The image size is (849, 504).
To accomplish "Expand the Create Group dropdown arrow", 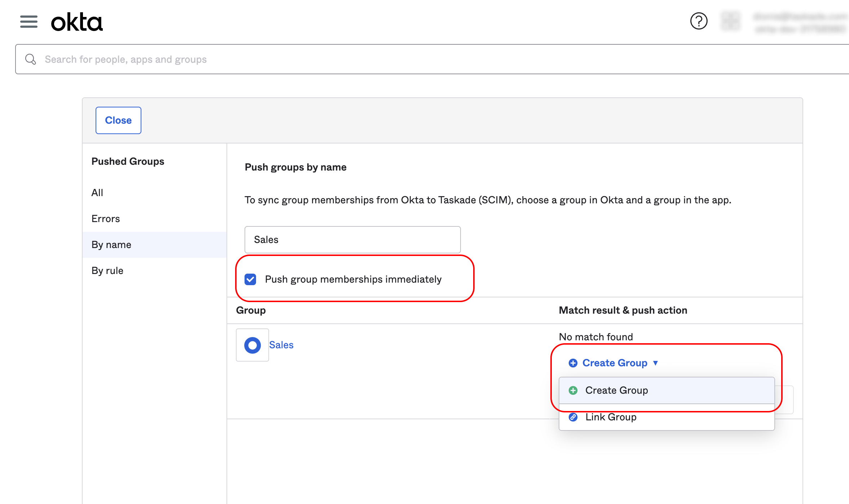I will coord(656,363).
